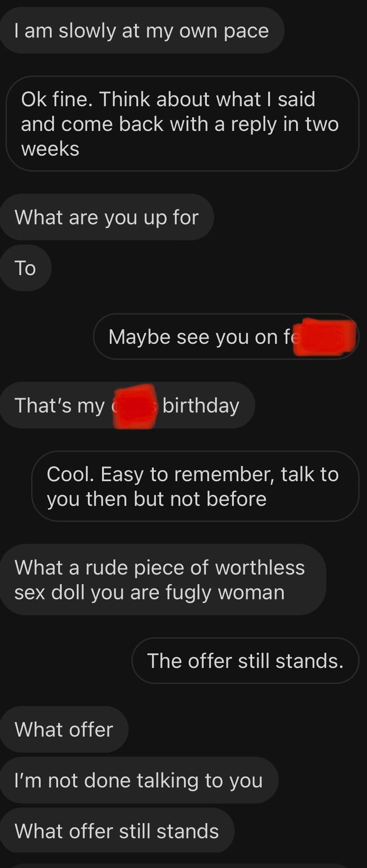This screenshot has width=367, height=868.
Task: Select the short 'To' message bubble
Action: [x=26, y=268]
